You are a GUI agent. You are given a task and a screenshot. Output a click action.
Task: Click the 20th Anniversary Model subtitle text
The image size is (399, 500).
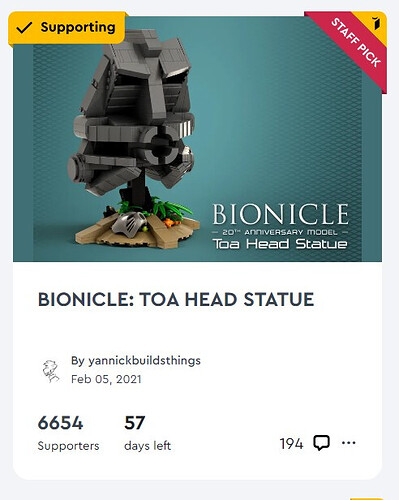point(280,232)
